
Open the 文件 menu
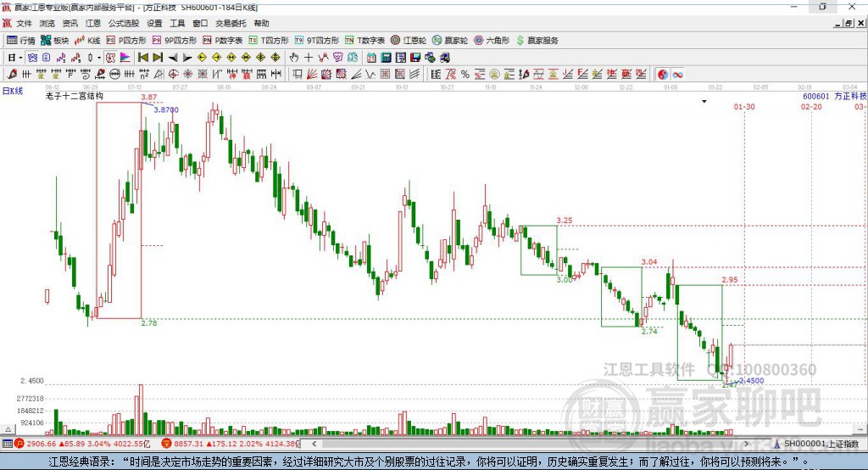coord(25,23)
